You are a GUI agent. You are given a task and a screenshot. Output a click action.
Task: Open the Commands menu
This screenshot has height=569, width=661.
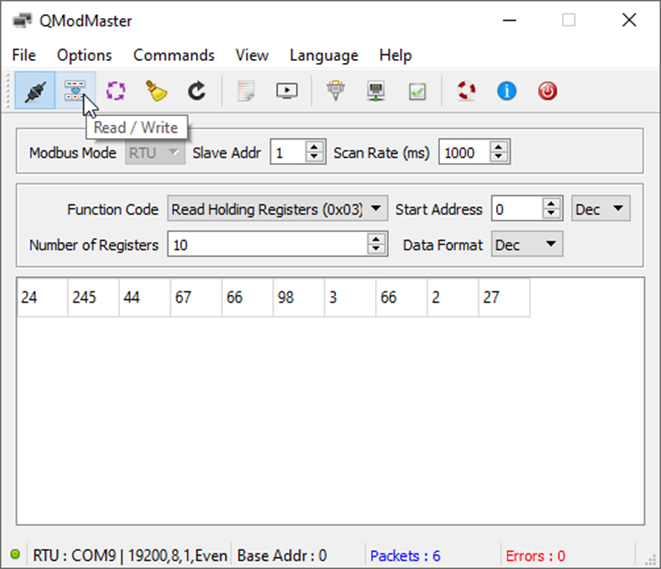174,55
